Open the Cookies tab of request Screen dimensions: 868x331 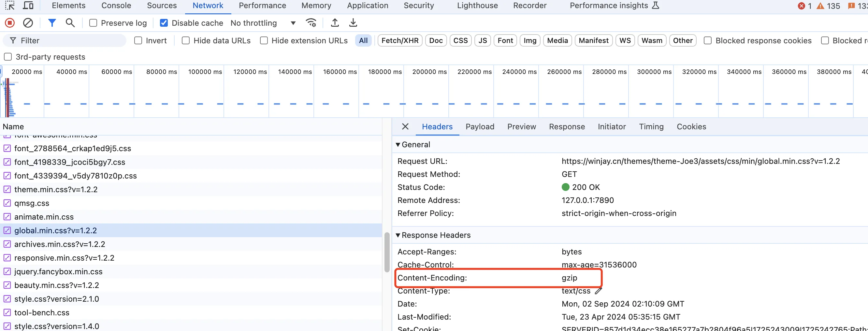point(691,126)
